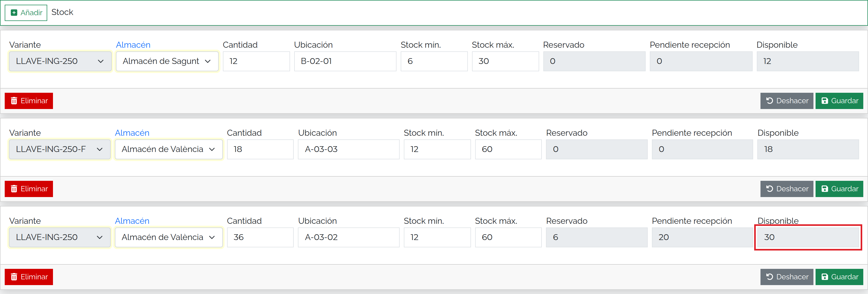Click the Disponible field showing 12
This screenshot has height=294, width=868.
click(807, 61)
